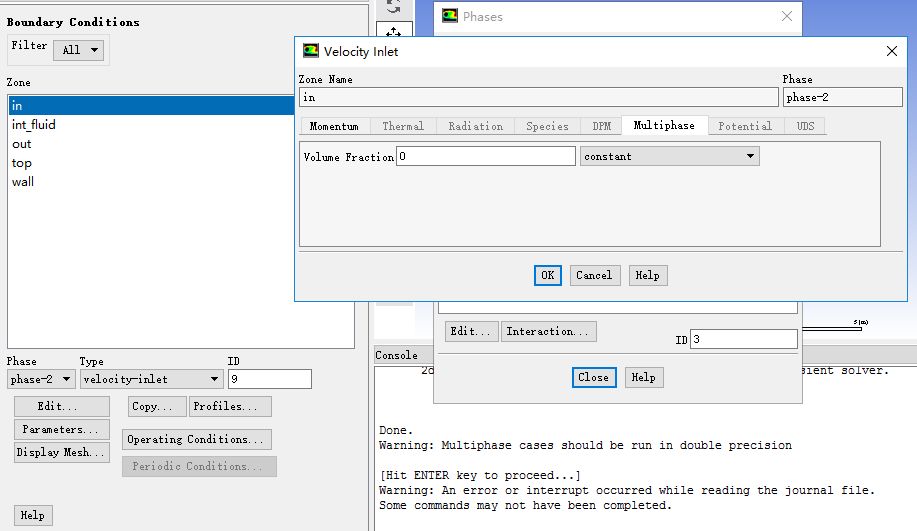Screen dimensions: 917x531
Task: Select the int_fluid zone
Action: point(34,125)
